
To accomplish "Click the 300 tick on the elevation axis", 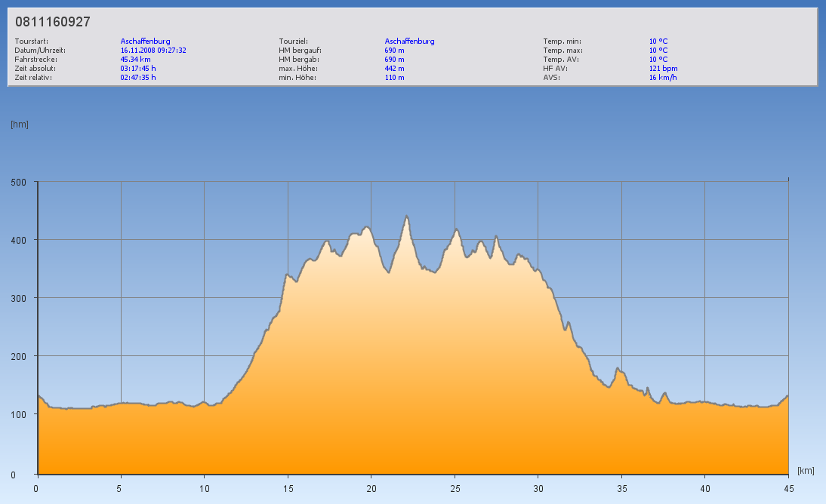I will coord(18,298).
